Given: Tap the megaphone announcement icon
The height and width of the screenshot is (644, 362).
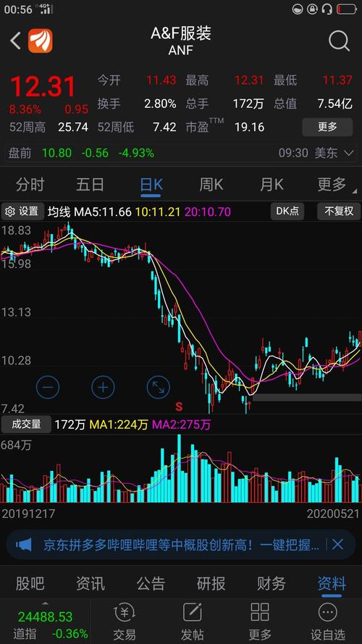Looking at the screenshot, I should [x=24, y=545].
